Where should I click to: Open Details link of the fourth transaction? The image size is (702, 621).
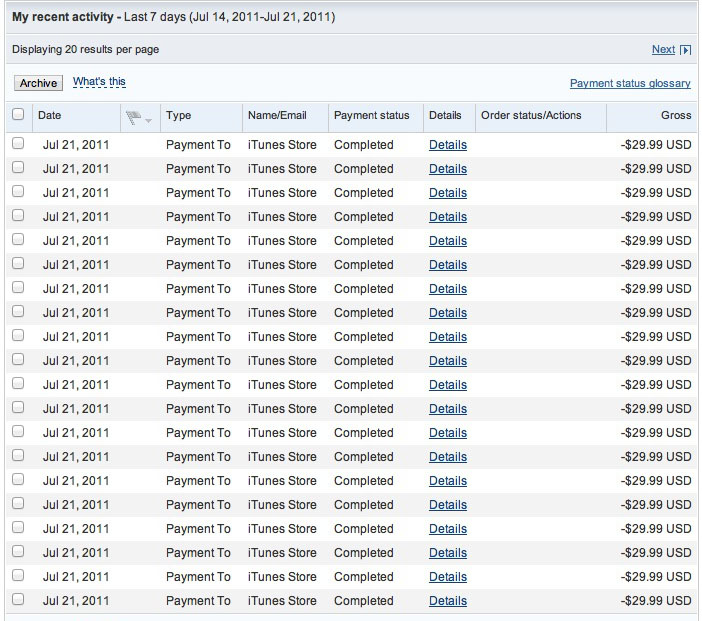(x=448, y=217)
